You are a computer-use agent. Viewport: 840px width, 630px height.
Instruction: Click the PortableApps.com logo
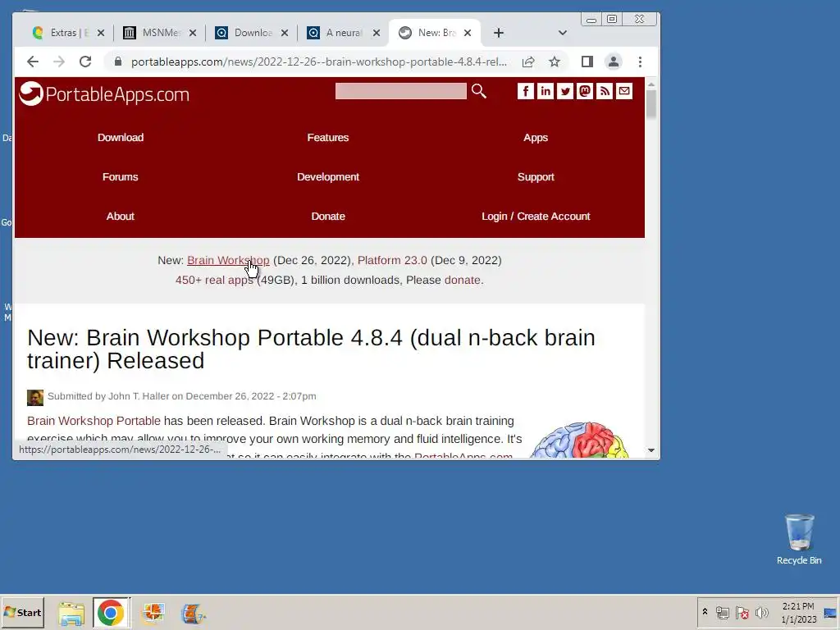(104, 94)
